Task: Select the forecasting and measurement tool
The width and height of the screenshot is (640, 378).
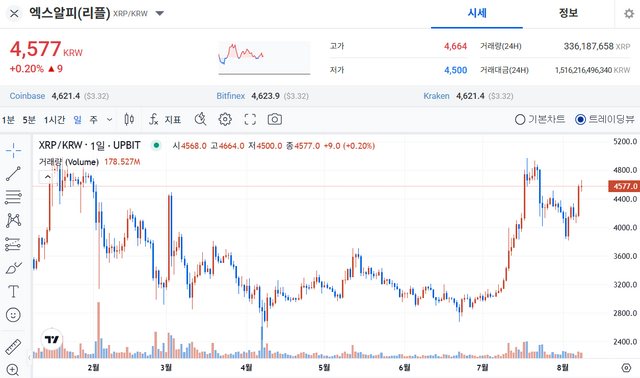Action: coord(13,244)
